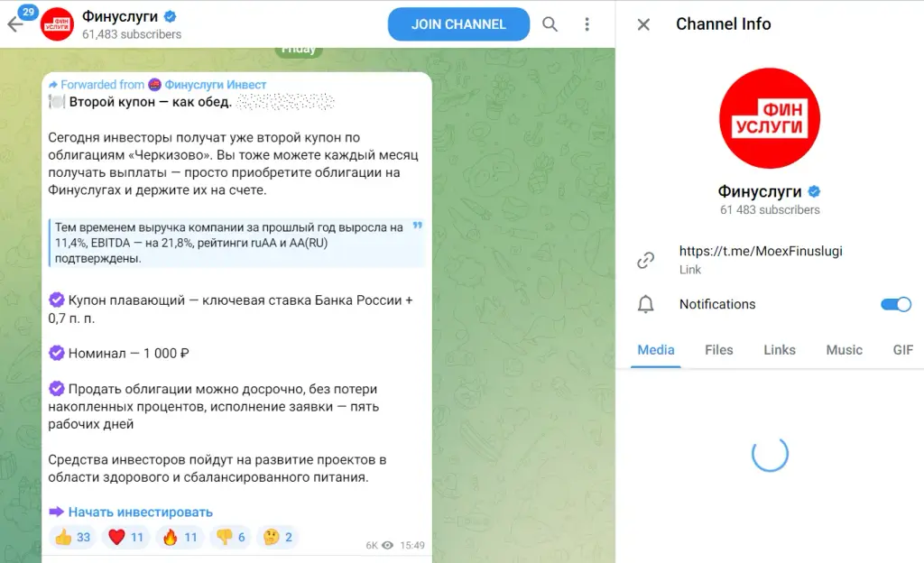Click the plate emoji before Второй купон
This screenshot has height=563, width=924.
[x=57, y=102]
